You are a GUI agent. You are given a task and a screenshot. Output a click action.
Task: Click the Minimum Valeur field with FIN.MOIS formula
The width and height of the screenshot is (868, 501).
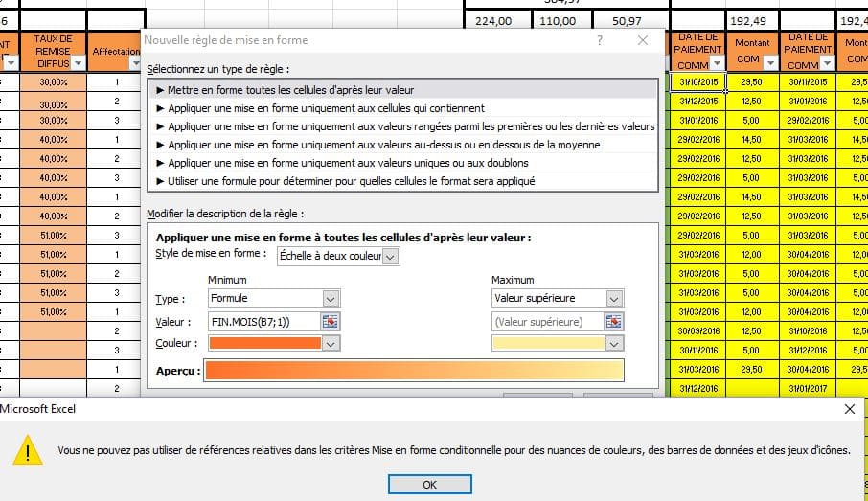[x=264, y=322]
